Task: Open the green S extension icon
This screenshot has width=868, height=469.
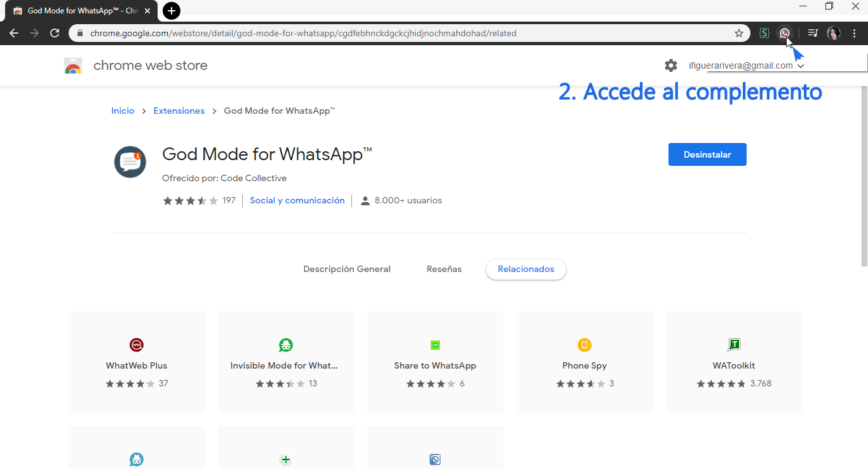Action: click(764, 33)
